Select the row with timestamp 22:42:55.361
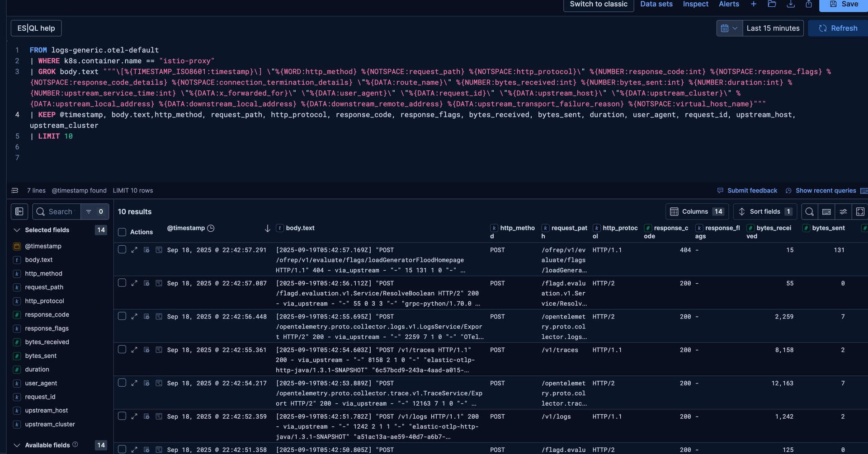 122,349
